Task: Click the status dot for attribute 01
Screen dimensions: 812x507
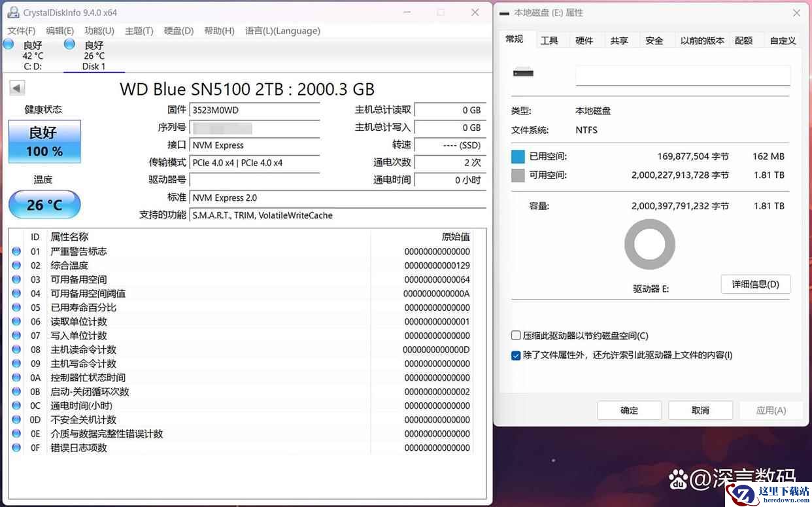Action: tap(16, 252)
